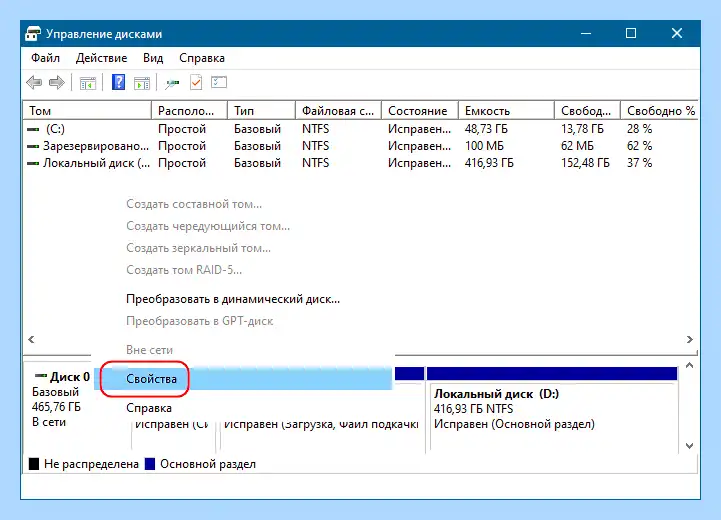Click greyed Создать зеркальный том entry
Viewport: 721px width, 520px height.
point(198,248)
